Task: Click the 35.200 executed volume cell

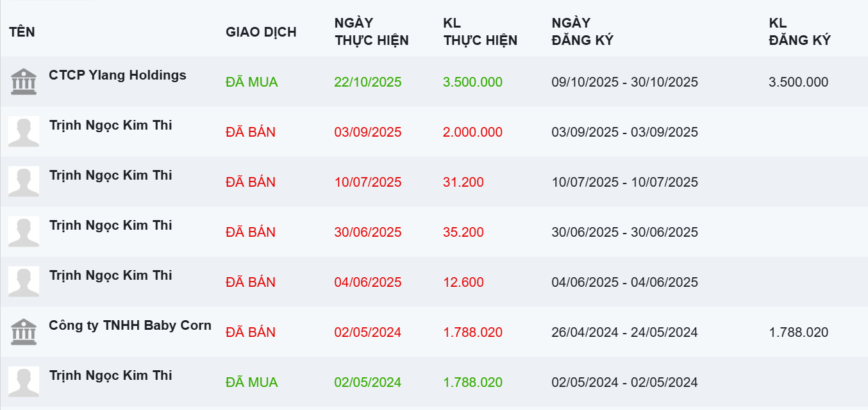Action: 463,232
